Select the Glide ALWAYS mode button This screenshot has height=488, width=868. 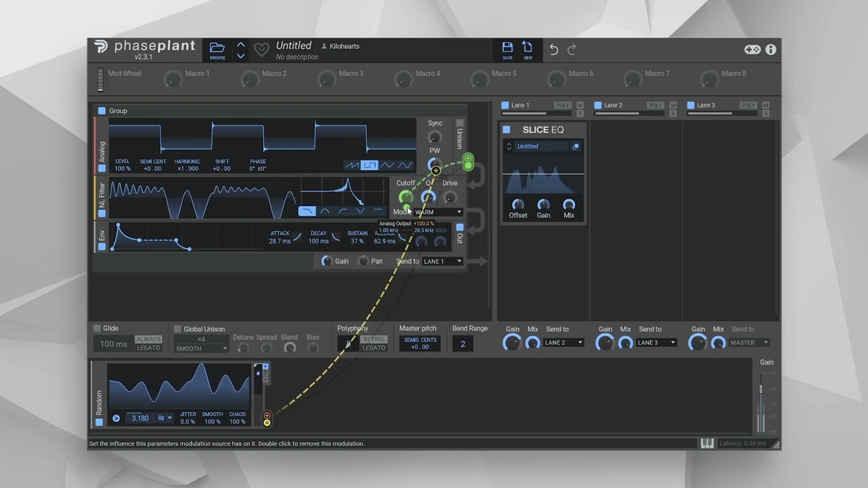pos(149,340)
